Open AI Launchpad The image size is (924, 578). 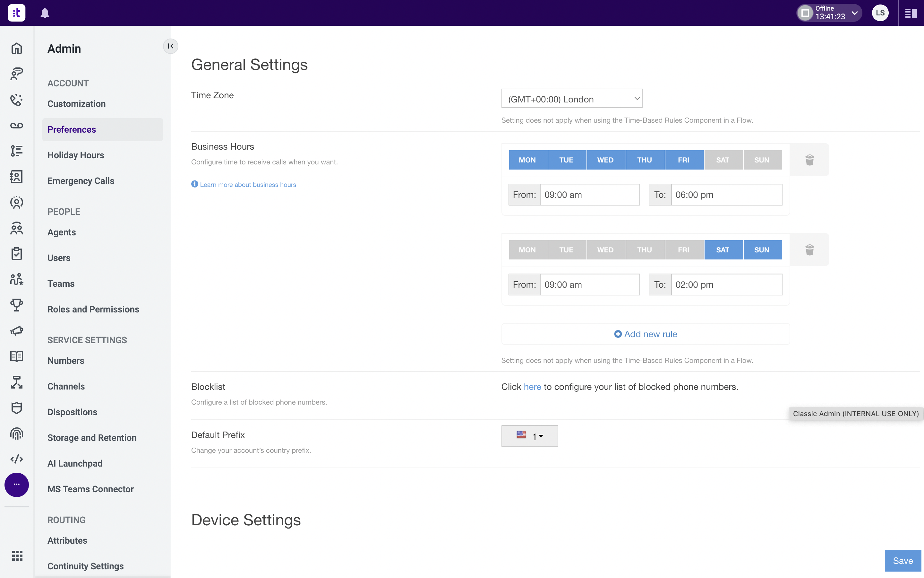tap(75, 463)
